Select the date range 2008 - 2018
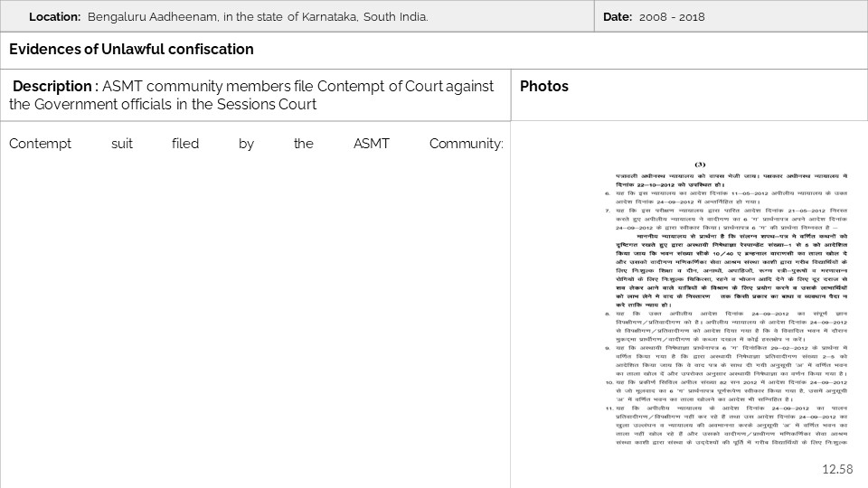 [x=672, y=17]
